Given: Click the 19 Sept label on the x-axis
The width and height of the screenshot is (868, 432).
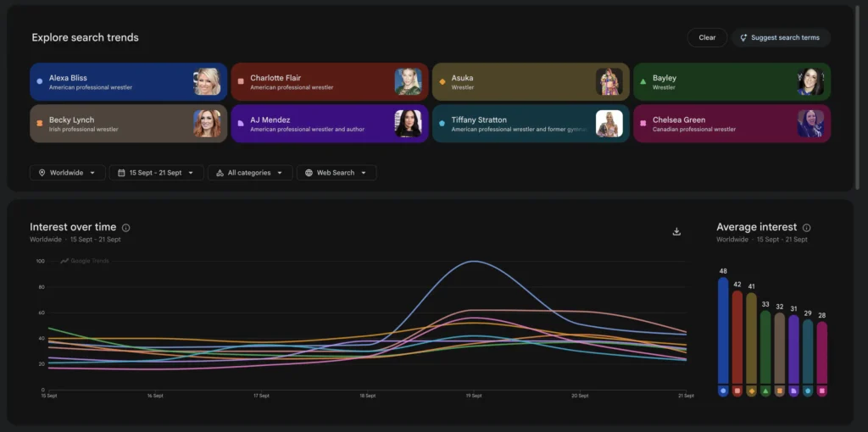Looking at the screenshot, I should pyautogui.click(x=473, y=396).
